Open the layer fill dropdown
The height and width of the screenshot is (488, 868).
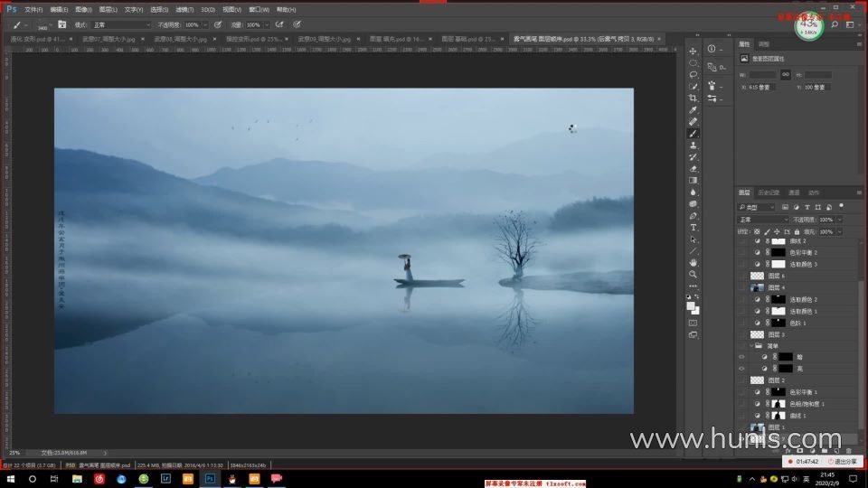click(x=840, y=231)
